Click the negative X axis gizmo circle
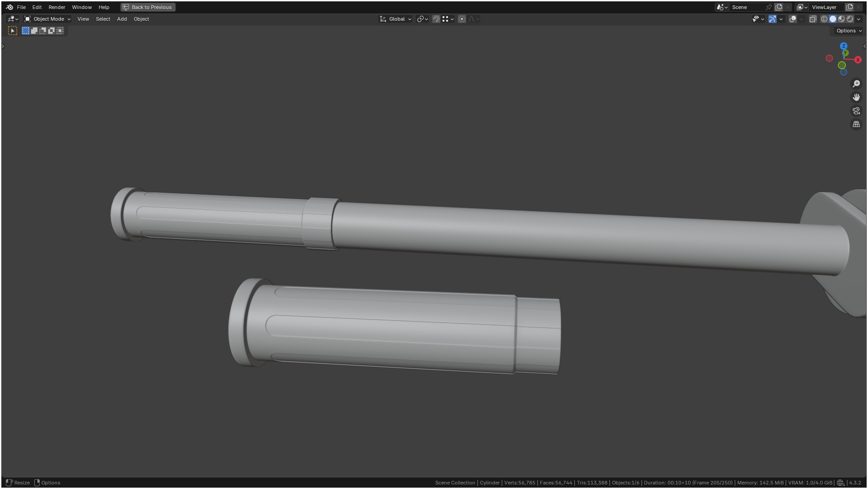The height and width of the screenshot is (489, 868). [x=829, y=58]
